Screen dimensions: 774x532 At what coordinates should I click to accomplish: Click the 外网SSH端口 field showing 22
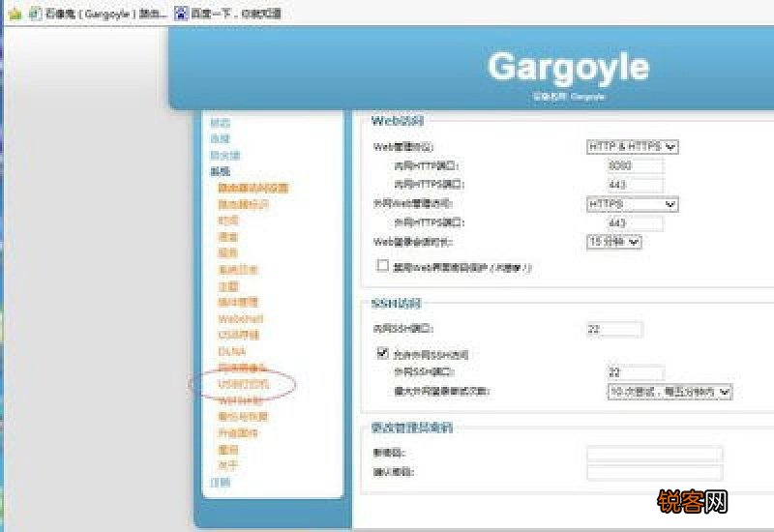tap(636, 372)
